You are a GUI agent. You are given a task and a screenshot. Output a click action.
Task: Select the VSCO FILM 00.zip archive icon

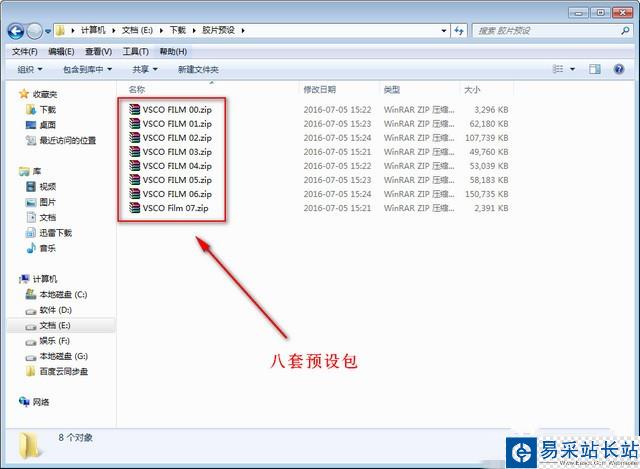pos(134,109)
